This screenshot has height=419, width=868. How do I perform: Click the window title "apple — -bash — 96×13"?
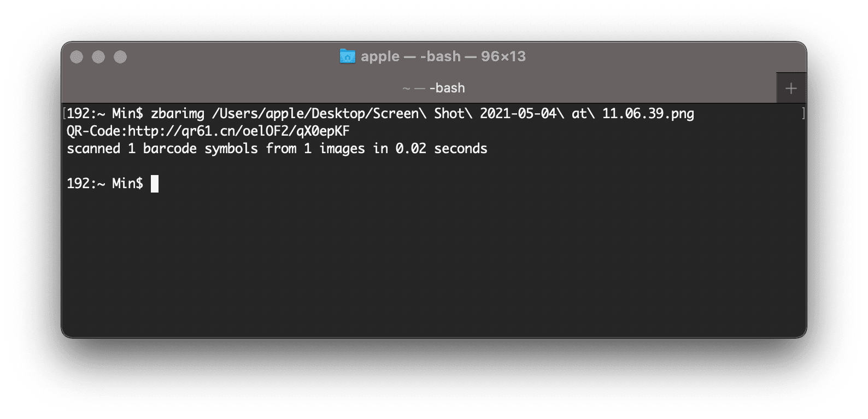click(443, 56)
